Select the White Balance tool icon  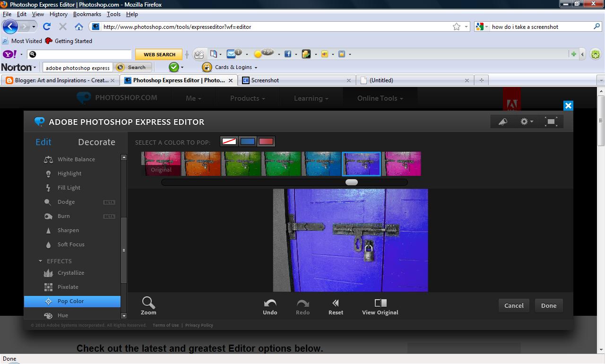coord(48,159)
